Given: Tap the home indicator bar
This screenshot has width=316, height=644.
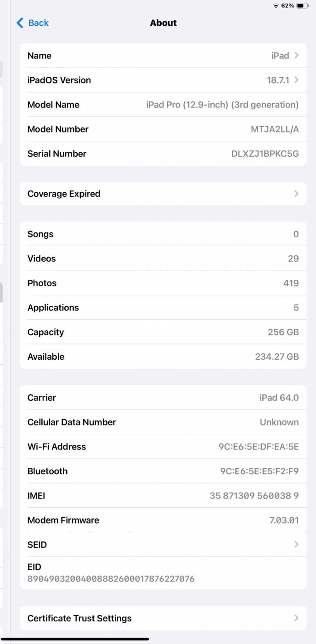Looking at the screenshot, I should point(75,639).
